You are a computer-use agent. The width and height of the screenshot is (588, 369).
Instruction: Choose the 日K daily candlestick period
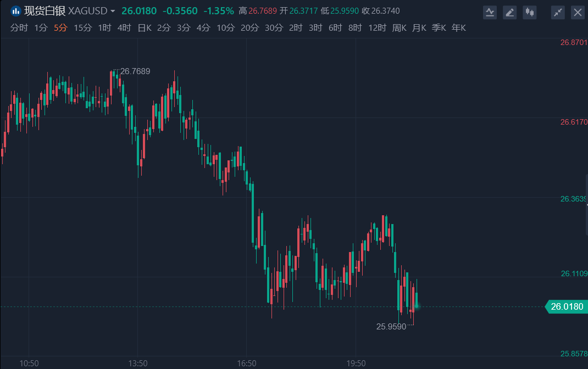point(144,28)
